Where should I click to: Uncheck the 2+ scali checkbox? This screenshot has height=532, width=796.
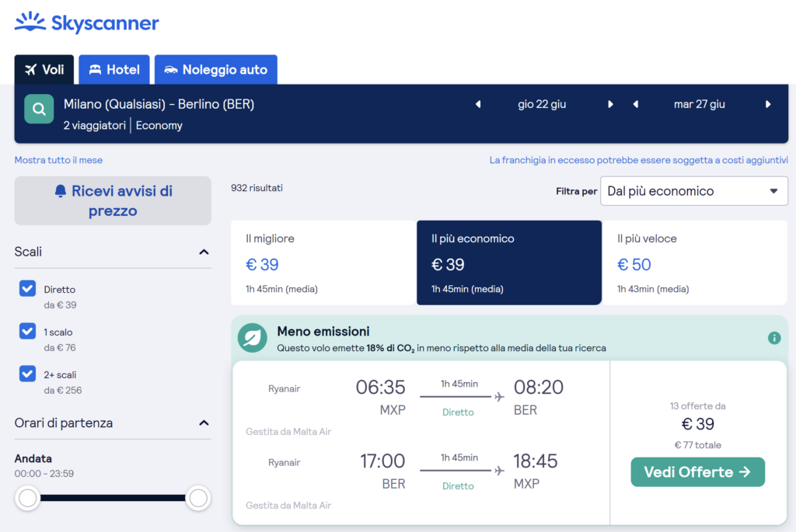[28, 374]
